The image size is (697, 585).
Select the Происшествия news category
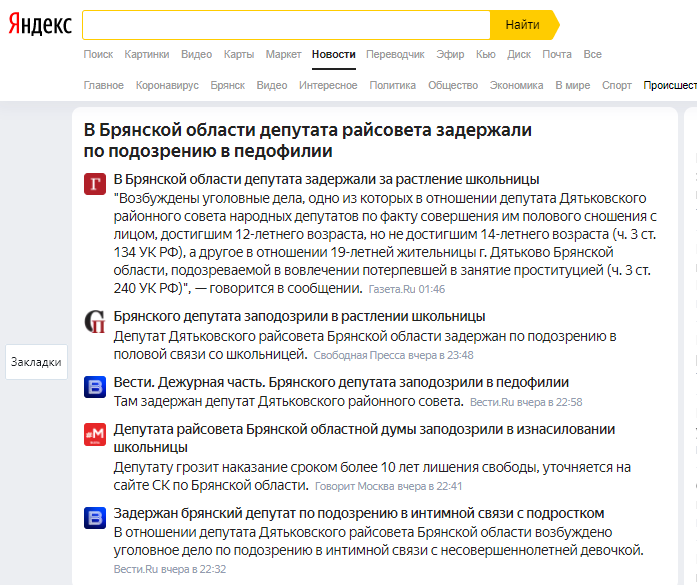[670, 85]
